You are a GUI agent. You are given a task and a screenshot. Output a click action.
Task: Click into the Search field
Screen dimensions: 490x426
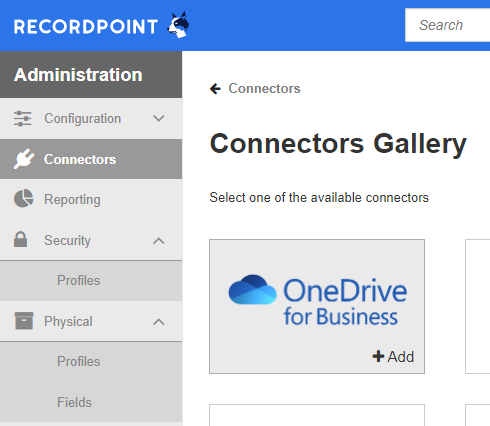(447, 25)
